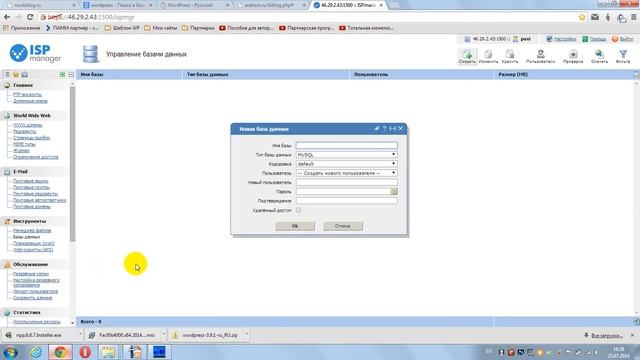Click the Создать (Create) toolbar icon
640x360 pixels.
tap(467, 56)
